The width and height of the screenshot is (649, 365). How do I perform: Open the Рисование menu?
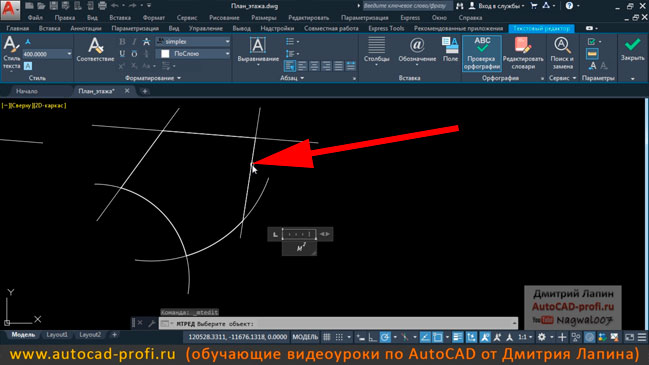(x=224, y=18)
